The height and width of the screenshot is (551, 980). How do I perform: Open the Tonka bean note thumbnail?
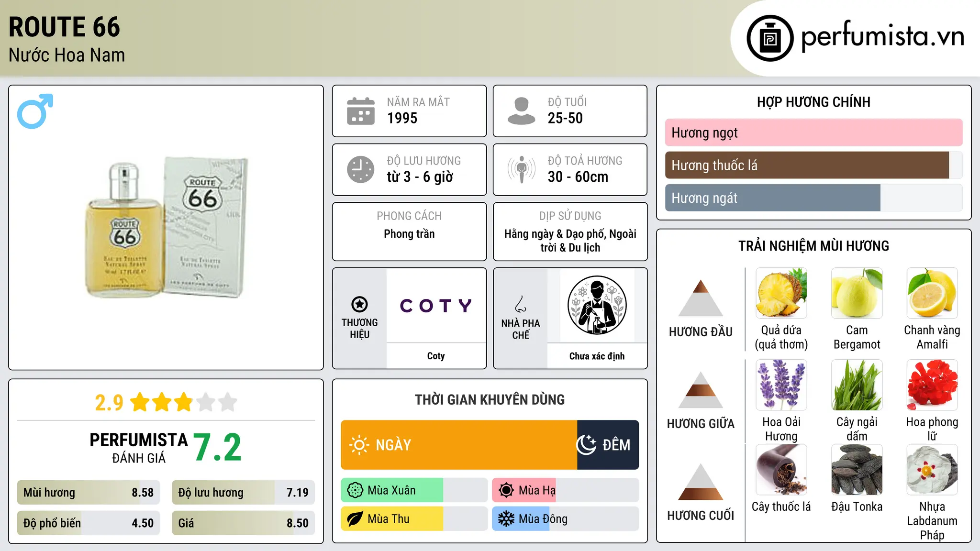pyautogui.click(x=857, y=470)
